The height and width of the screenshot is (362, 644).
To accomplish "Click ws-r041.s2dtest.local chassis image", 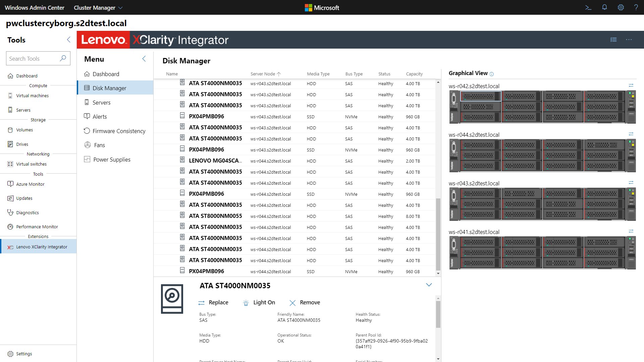I will click(x=542, y=253).
